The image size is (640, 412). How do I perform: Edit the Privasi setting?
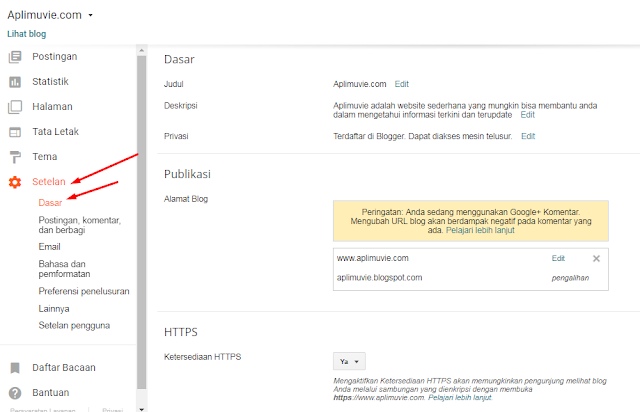tap(528, 136)
